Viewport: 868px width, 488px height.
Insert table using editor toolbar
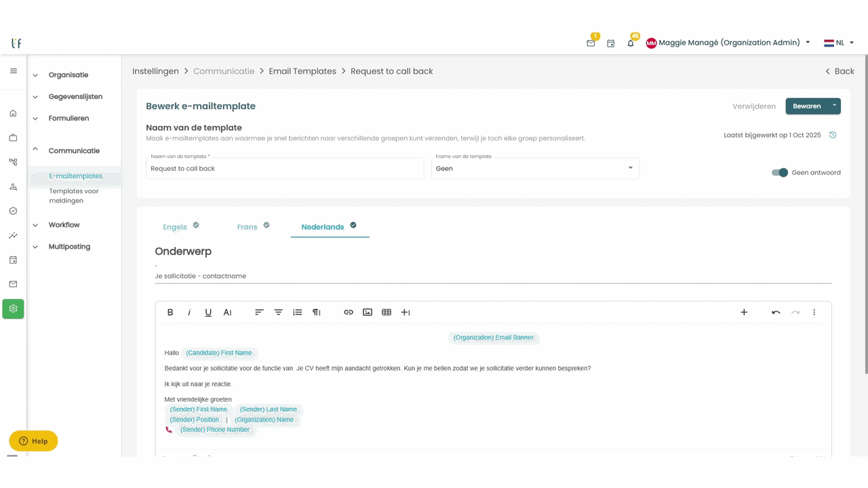click(387, 312)
